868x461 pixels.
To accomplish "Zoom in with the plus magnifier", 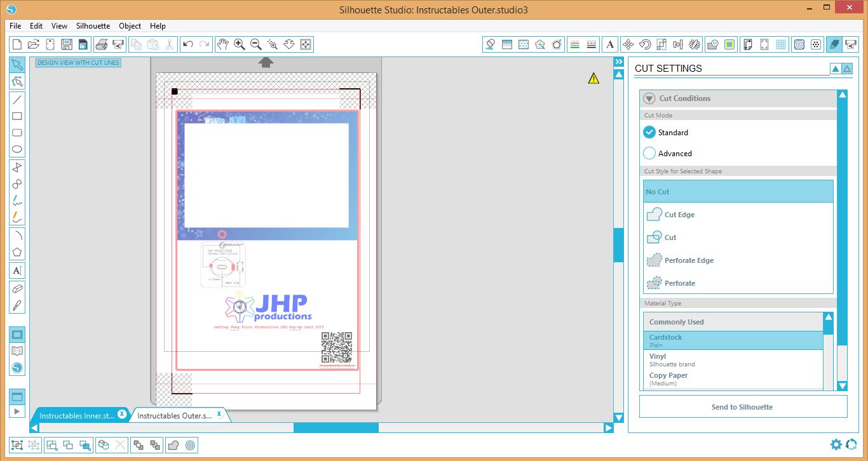I will coord(240,44).
